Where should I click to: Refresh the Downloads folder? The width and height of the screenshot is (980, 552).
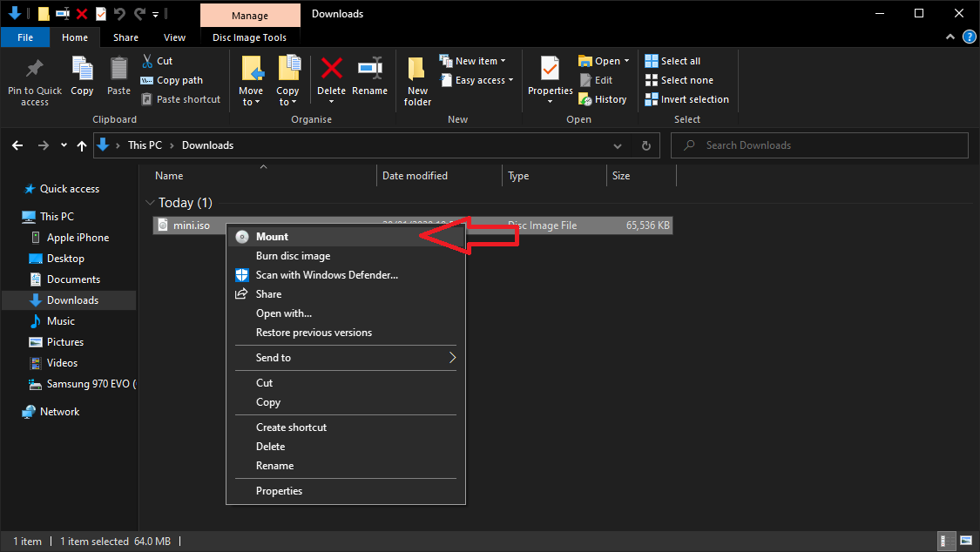pos(646,146)
